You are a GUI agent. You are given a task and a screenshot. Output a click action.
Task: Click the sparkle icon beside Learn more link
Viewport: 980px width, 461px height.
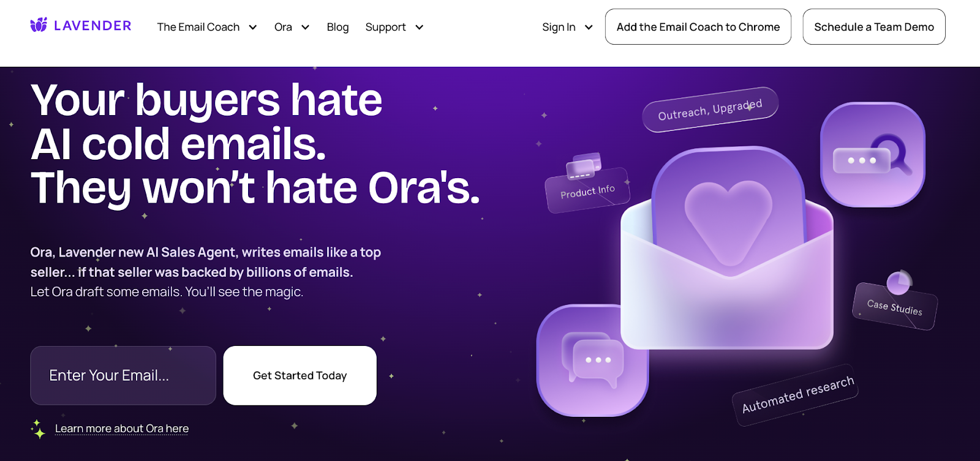38,429
